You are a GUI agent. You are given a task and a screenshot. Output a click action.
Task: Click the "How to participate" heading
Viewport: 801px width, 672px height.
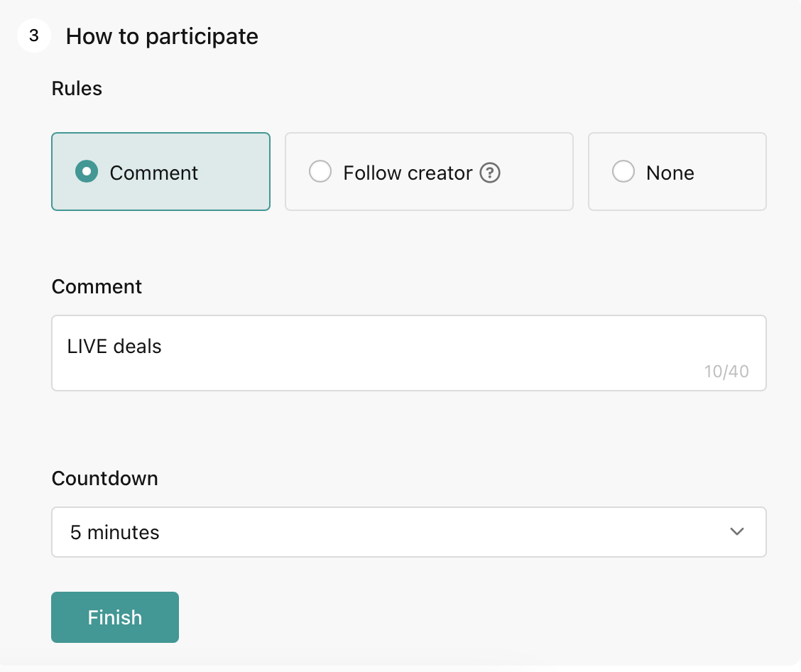[162, 36]
